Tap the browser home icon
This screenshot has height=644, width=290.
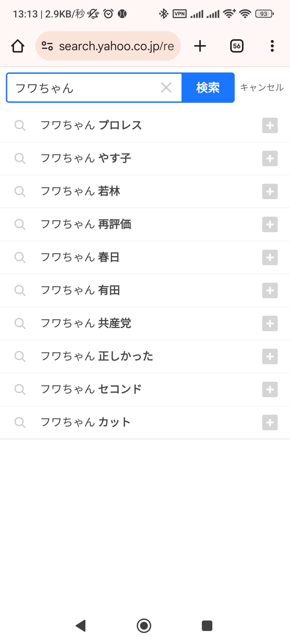(x=18, y=46)
